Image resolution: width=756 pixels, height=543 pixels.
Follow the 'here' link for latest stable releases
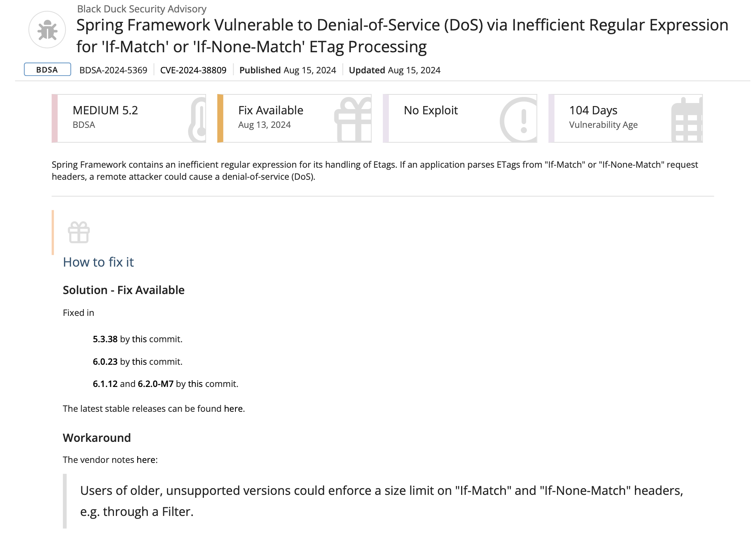[233, 409]
